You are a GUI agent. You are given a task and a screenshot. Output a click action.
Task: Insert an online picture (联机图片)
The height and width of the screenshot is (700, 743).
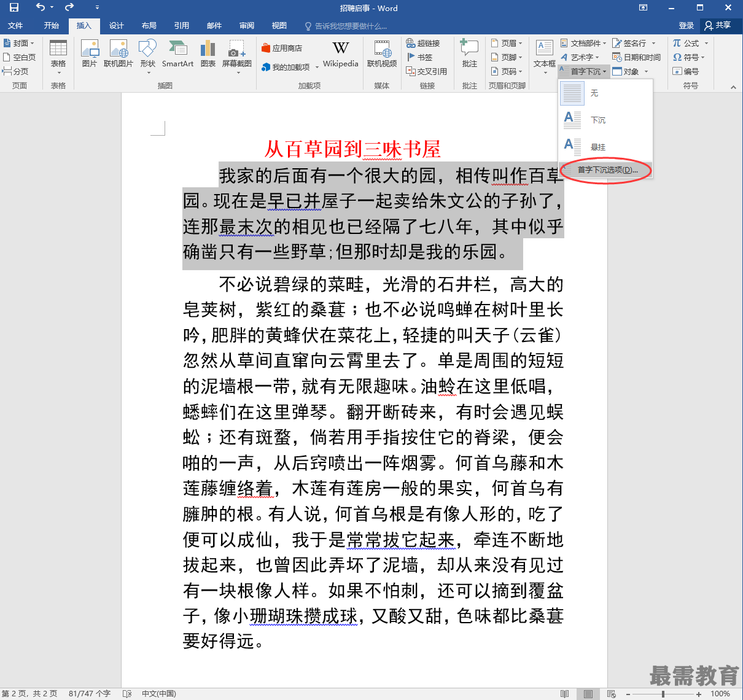[119, 54]
